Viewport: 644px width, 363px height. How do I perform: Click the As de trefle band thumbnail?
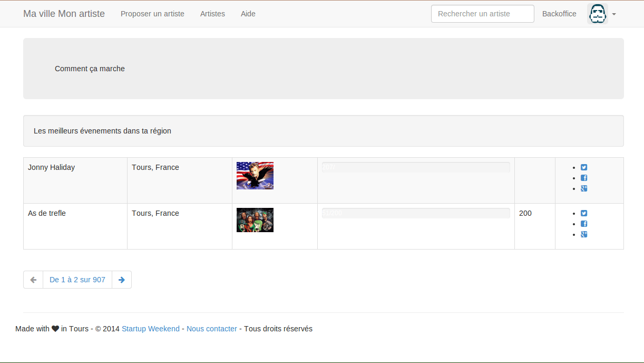[255, 220]
